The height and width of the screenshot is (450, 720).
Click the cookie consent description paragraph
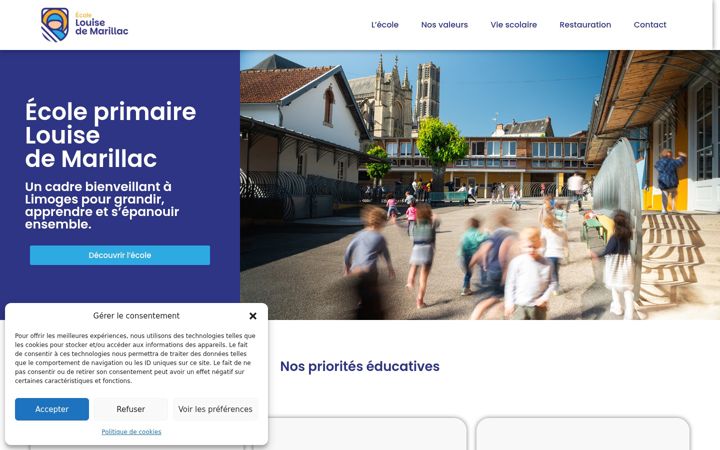[x=135, y=358]
